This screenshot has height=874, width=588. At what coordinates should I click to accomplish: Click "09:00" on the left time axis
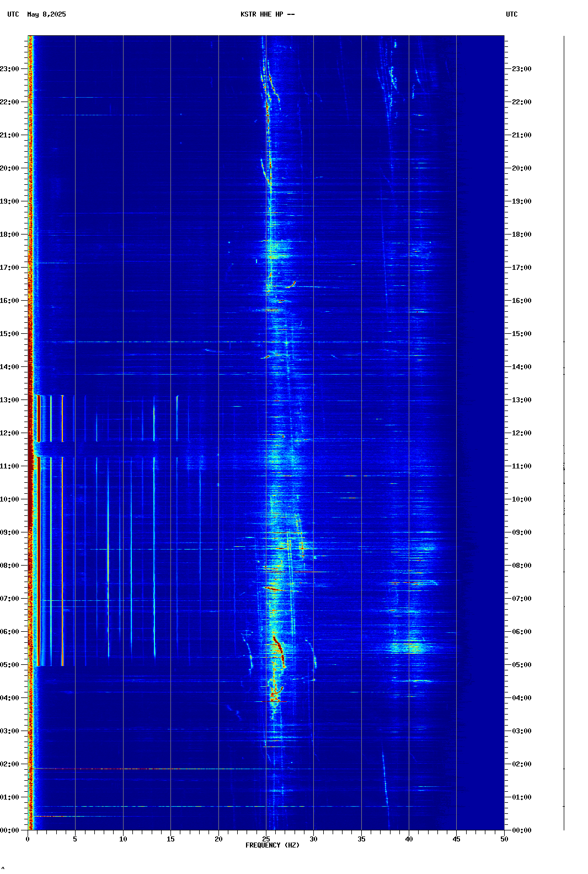[x=9, y=532]
